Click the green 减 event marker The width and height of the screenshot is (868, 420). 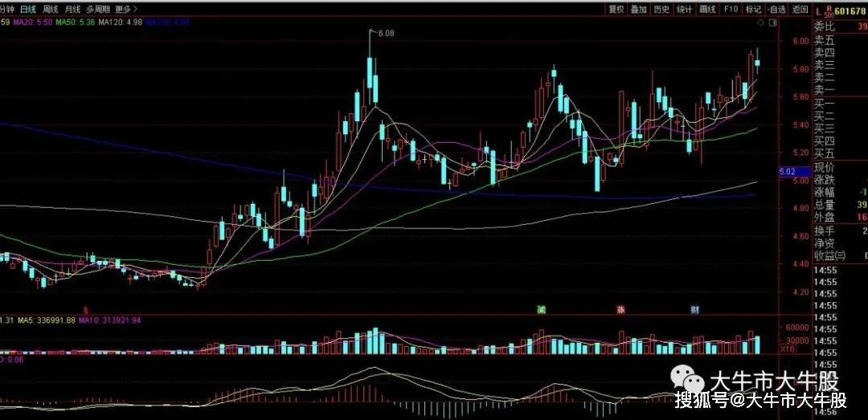tap(542, 309)
